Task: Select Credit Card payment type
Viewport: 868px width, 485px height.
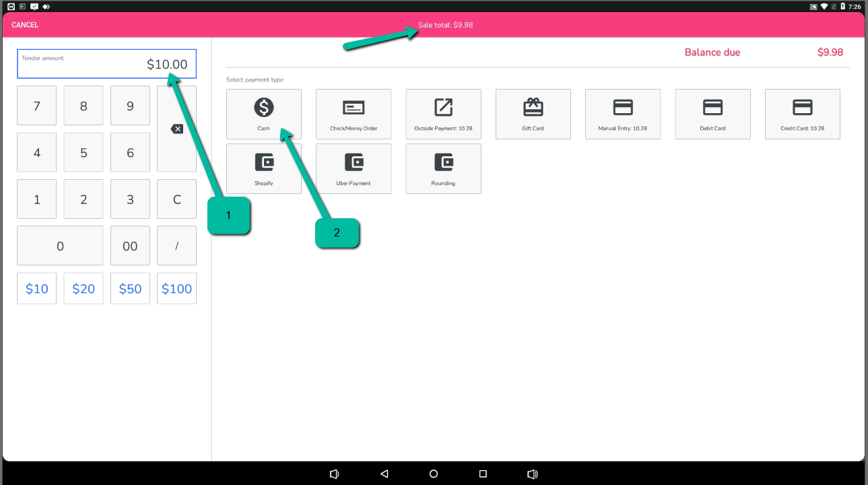Action: 802,114
